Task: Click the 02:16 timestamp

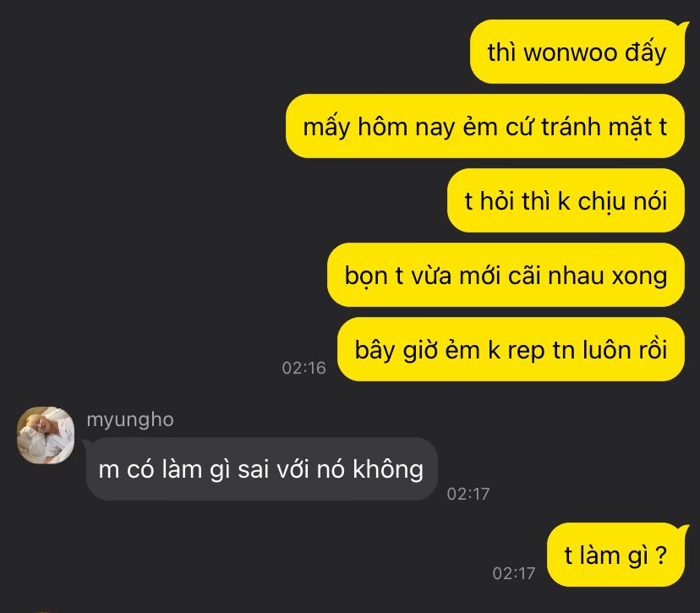Action: (304, 368)
